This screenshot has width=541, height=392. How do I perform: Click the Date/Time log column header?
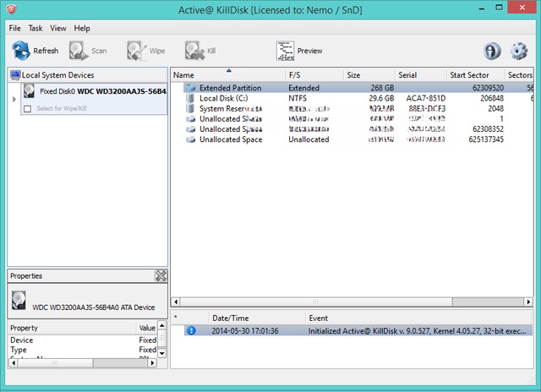coord(257,318)
